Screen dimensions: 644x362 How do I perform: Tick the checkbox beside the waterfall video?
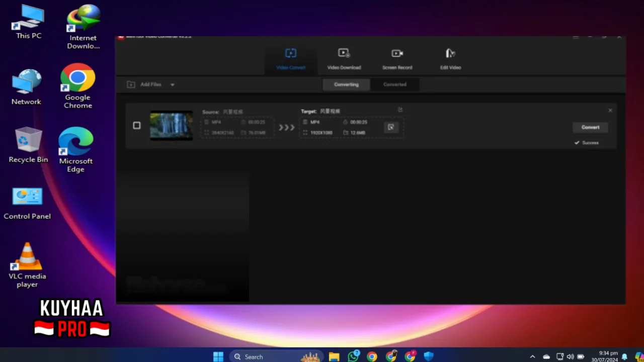click(137, 125)
